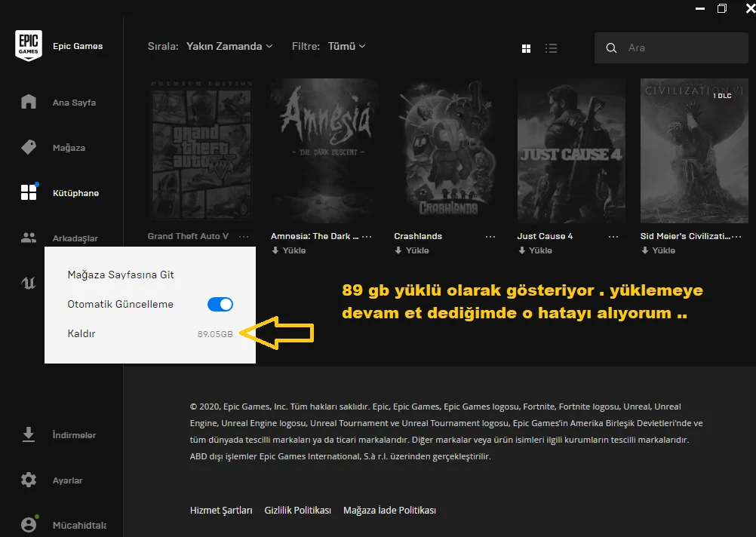Open İndirmeler in sidebar

click(74, 435)
